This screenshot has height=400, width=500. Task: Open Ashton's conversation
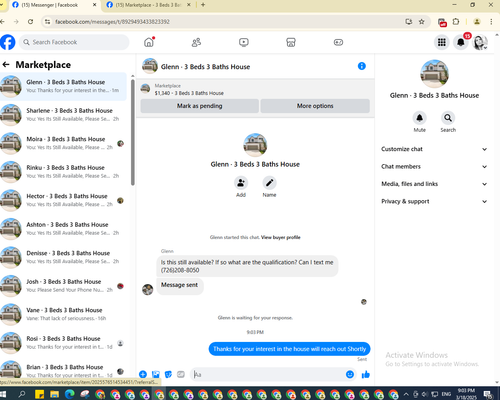point(63,228)
